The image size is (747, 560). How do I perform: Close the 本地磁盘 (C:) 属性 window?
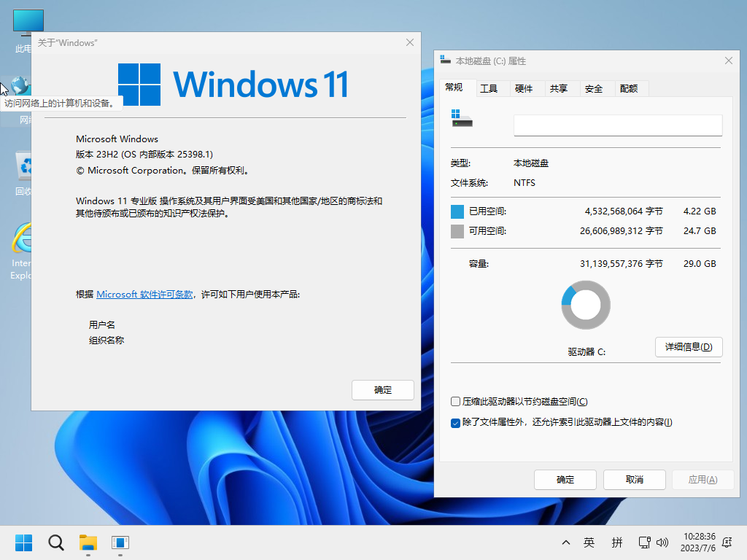[729, 61]
